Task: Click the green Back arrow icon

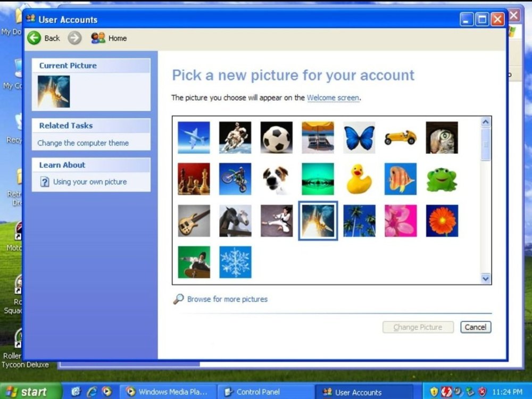Action: pyautogui.click(x=34, y=38)
